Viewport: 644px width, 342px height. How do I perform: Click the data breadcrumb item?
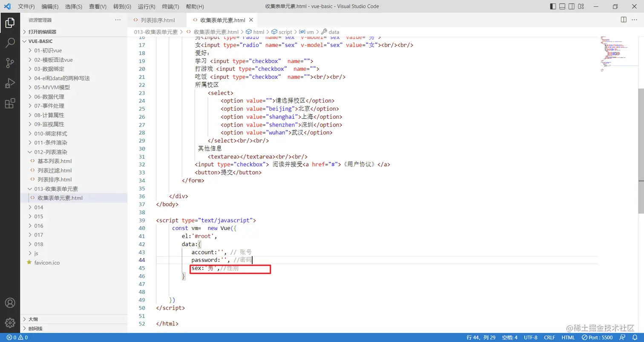(330, 32)
